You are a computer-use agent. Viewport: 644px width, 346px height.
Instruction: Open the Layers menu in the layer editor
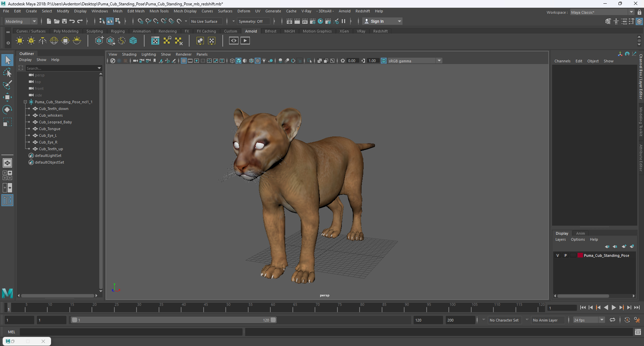click(560, 239)
